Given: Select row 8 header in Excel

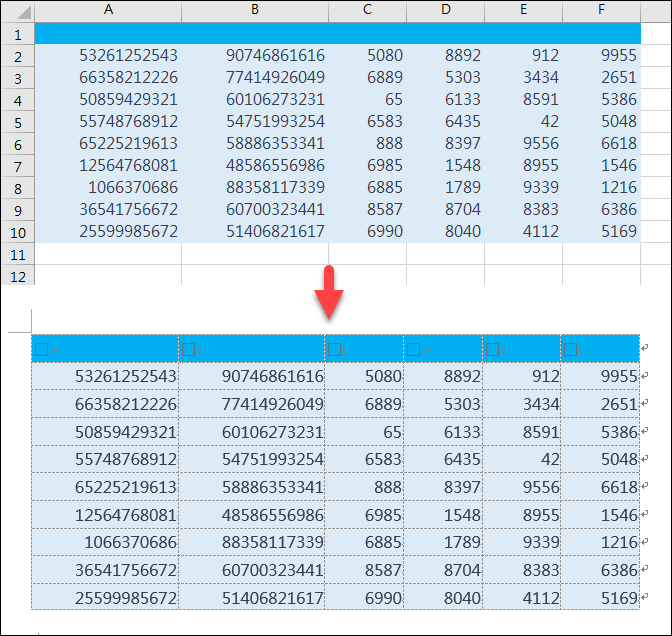Looking at the screenshot, I should coord(18,188).
